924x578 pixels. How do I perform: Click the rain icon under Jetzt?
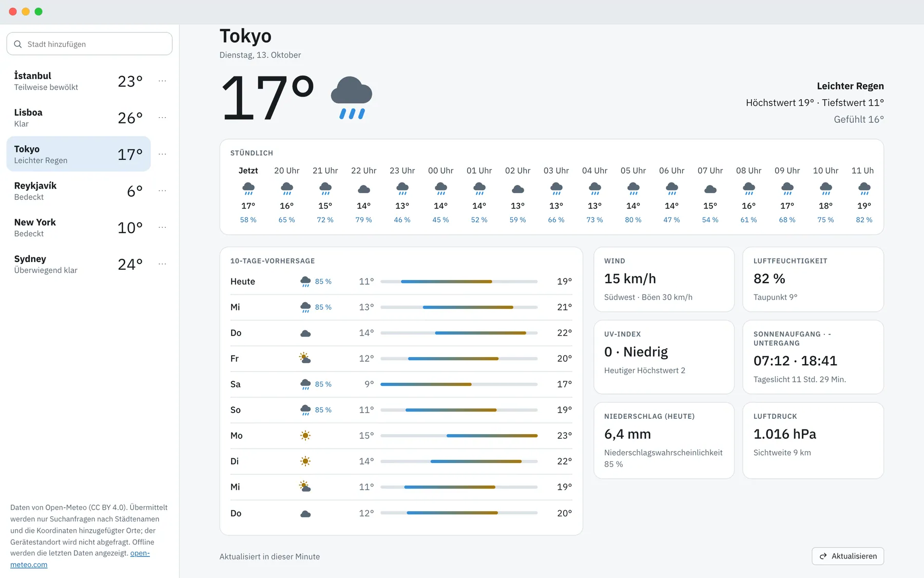tap(248, 189)
